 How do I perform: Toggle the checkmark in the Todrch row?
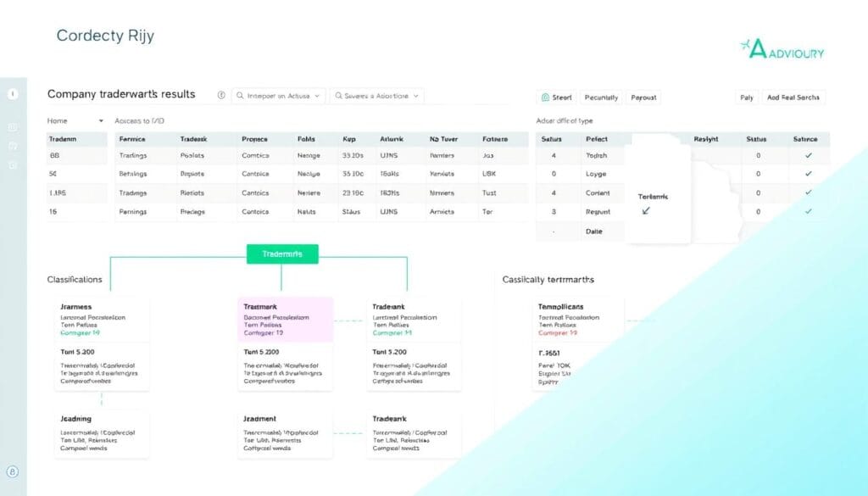click(808, 155)
